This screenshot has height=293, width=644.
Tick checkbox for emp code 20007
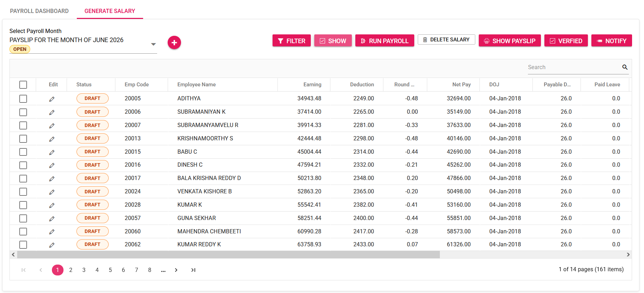pyautogui.click(x=23, y=125)
